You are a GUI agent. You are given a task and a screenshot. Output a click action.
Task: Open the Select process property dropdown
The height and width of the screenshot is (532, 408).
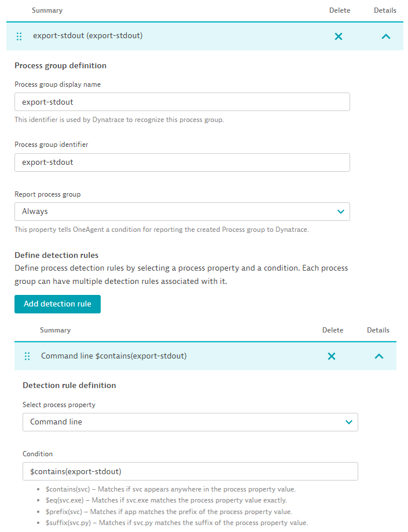190,422
